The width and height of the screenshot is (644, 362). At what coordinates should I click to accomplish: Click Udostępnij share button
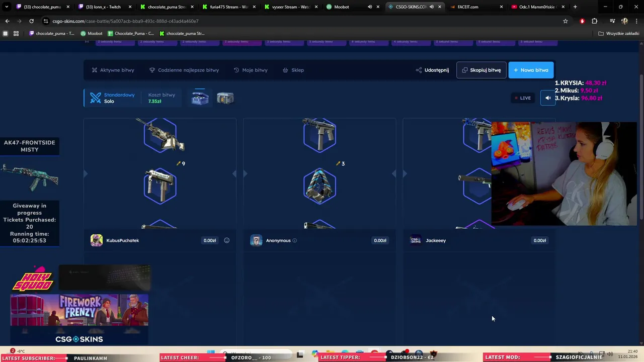[432, 70]
